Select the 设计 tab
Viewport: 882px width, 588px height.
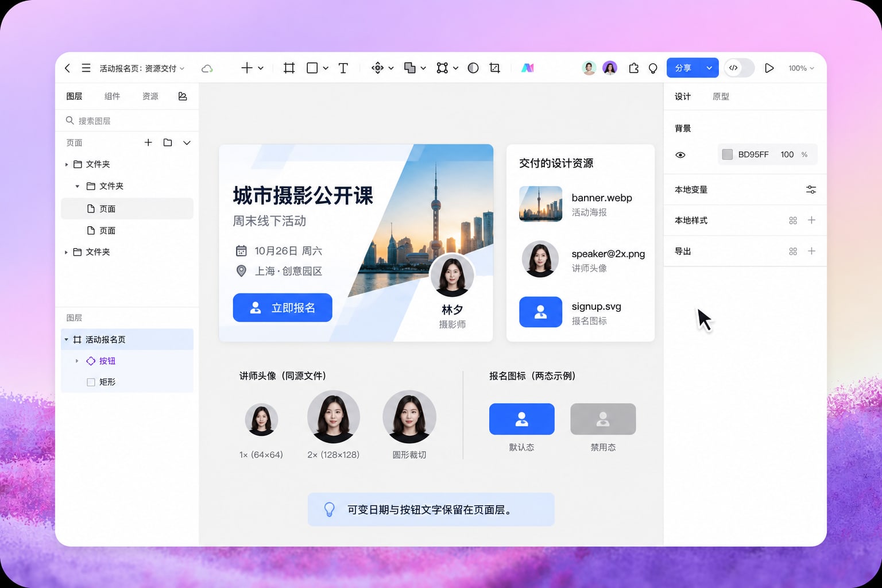tap(683, 96)
